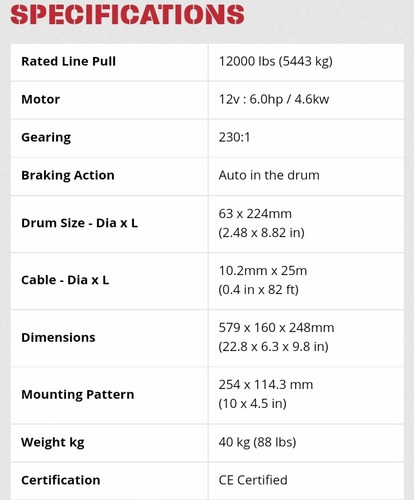Click the 12000 lbs (5443 kg) value
Screen dimensions: 414x500
tap(275, 61)
